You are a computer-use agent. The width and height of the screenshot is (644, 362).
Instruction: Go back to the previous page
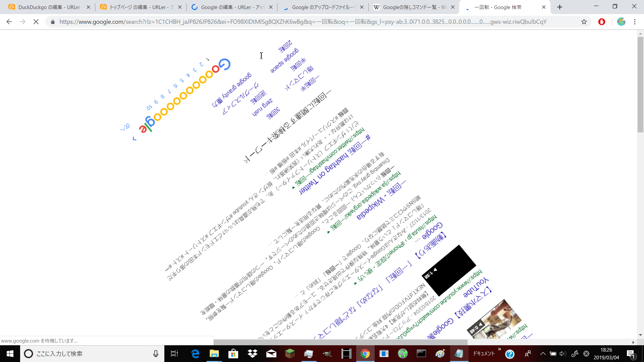point(9,22)
